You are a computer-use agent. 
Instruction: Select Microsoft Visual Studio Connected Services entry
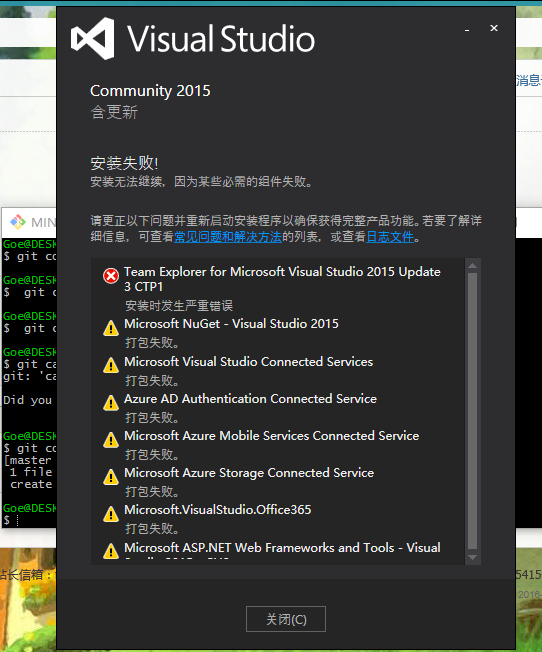click(248, 361)
